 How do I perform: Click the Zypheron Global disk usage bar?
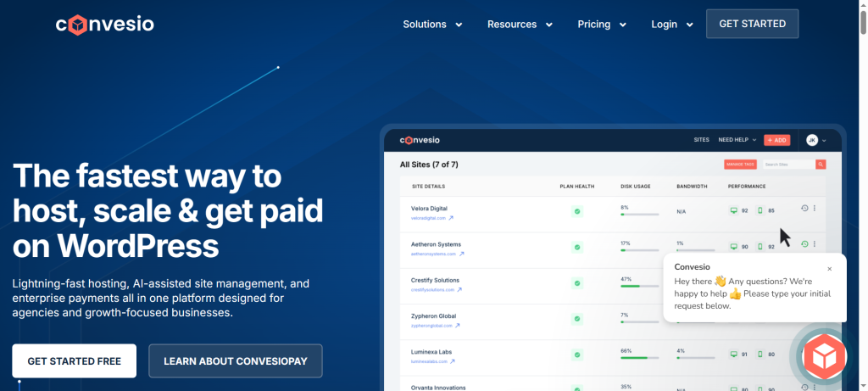coord(639,321)
